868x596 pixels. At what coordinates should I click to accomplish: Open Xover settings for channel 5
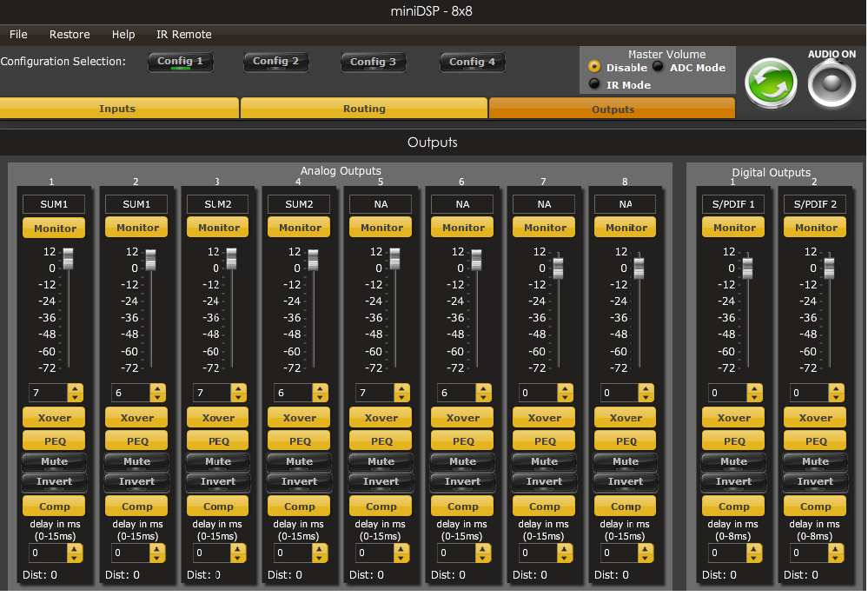pos(380,417)
